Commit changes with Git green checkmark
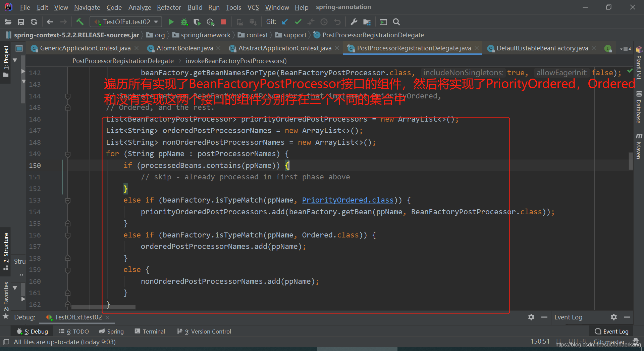This screenshot has height=351, width=644. (x=298, y=22)
